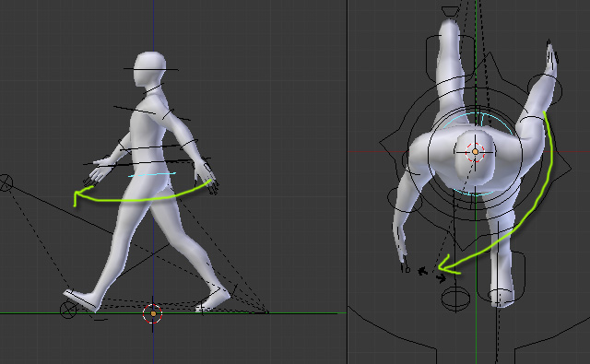Viewport: 590px width, 364px height.
Task: Select the cyan hip control in side view
Action: [x=152, y=174]
